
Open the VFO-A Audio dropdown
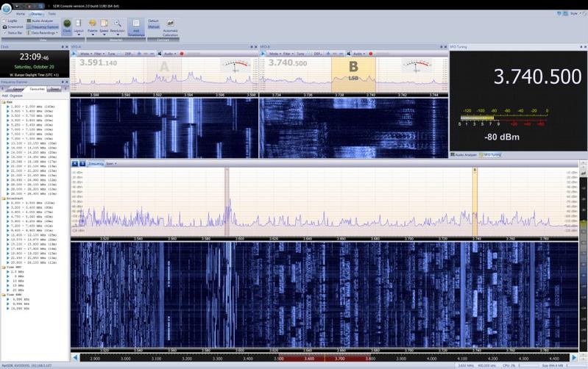170,54
